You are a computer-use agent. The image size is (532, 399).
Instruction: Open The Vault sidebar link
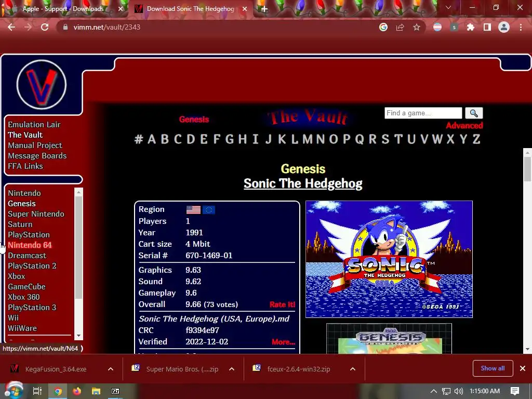tap(25, 135)
